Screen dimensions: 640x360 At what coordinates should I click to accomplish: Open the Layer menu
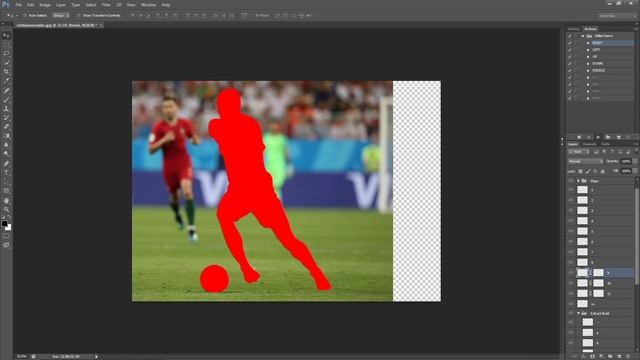click(x=60, y=5)
